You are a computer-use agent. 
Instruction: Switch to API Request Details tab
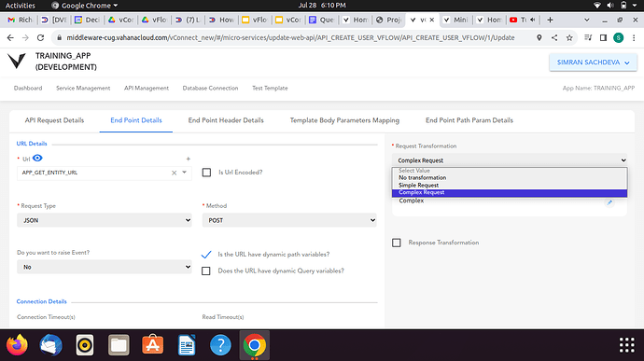tap(54, 120)
